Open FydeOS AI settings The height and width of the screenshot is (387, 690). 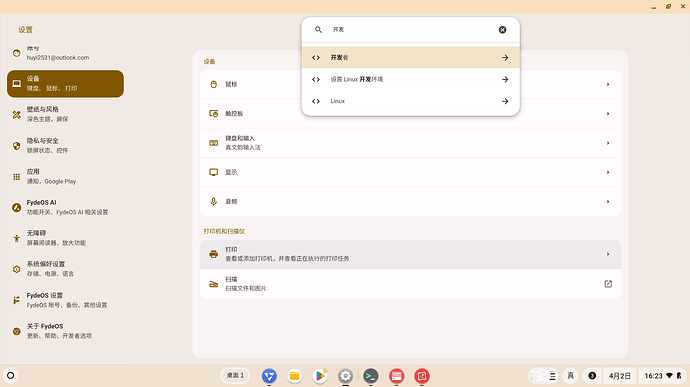65,207
